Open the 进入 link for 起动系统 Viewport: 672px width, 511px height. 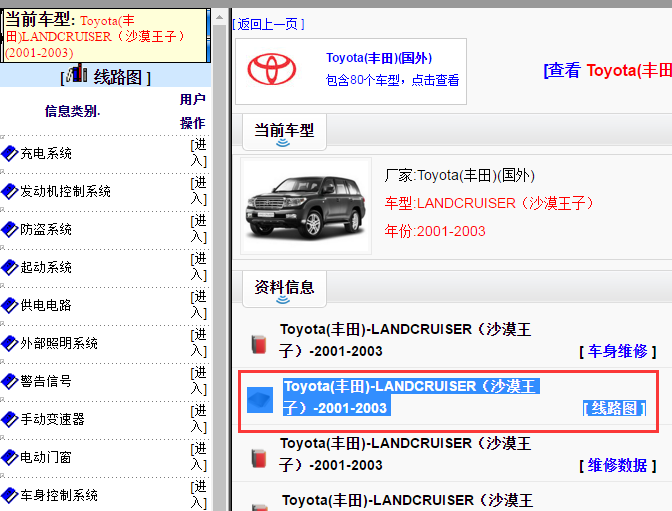(198, 267)
